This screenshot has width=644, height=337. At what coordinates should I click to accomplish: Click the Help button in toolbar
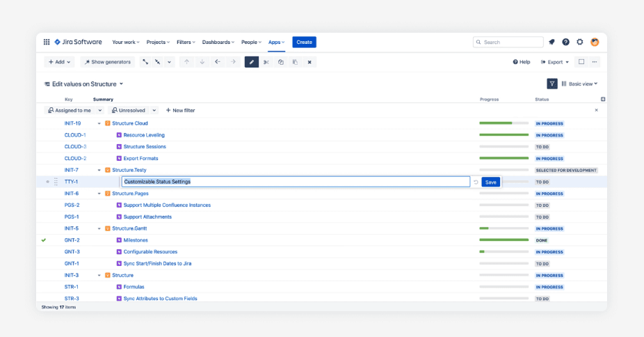[522, 62]
